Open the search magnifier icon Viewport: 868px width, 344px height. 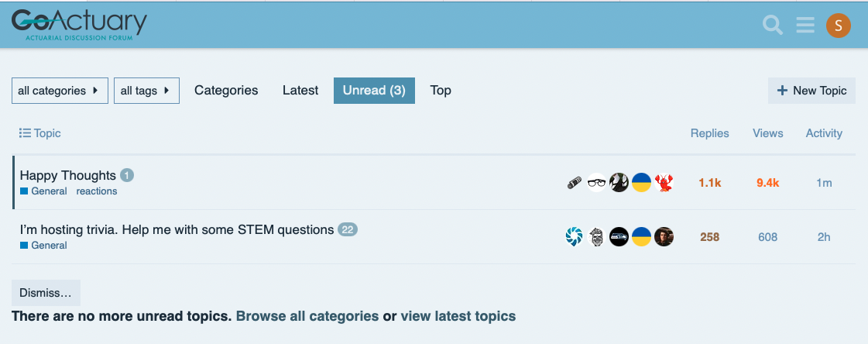tap(772, 25)
